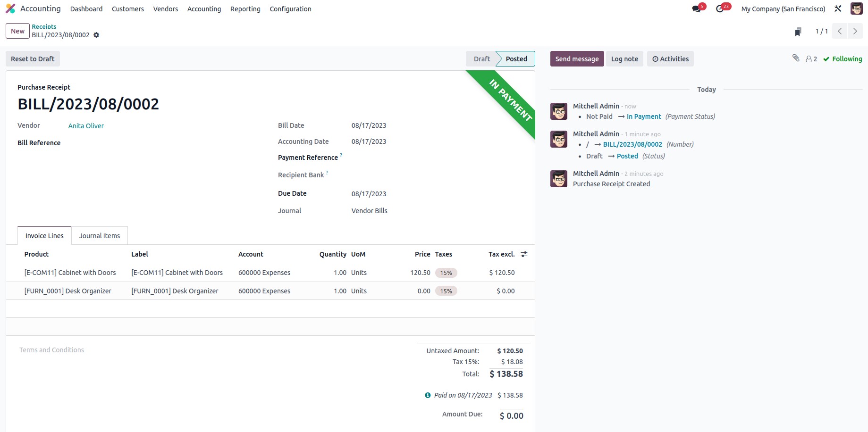
Task: Open column settings icon in invoice lines header
Action: (524, 254)
